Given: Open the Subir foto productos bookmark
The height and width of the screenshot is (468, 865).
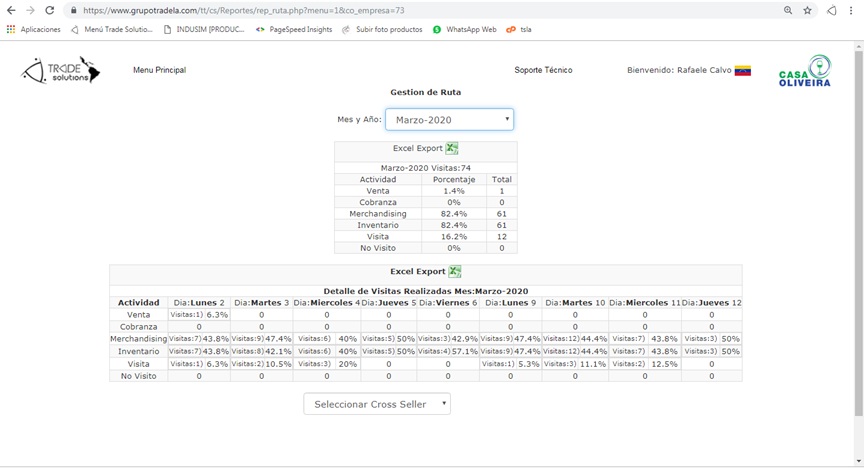Looking at the screenshot, I should click(x=382, y=30).
